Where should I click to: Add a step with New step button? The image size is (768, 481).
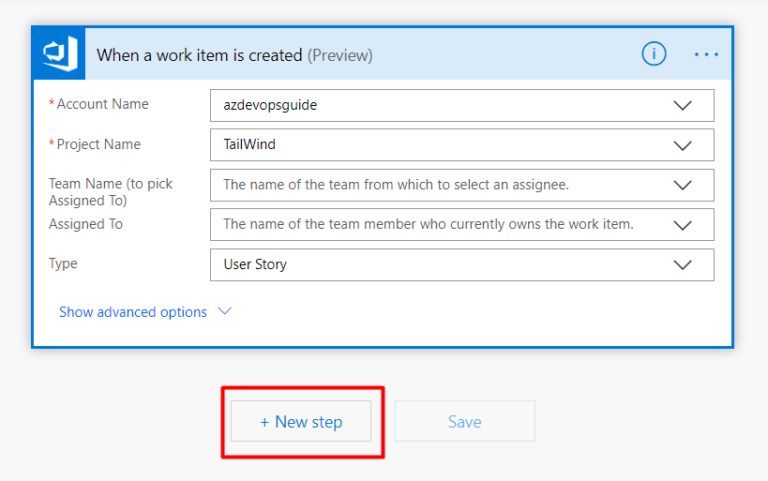point(301,422)
